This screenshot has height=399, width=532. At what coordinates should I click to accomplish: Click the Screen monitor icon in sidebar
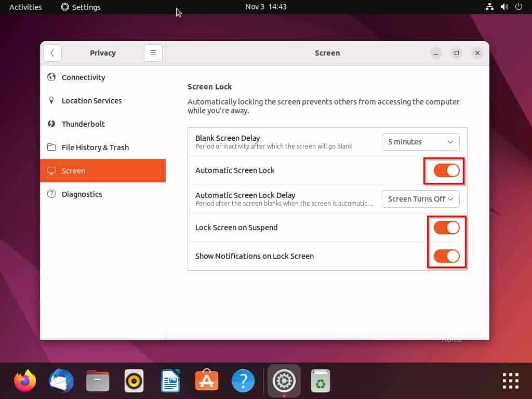pos(51,170)
